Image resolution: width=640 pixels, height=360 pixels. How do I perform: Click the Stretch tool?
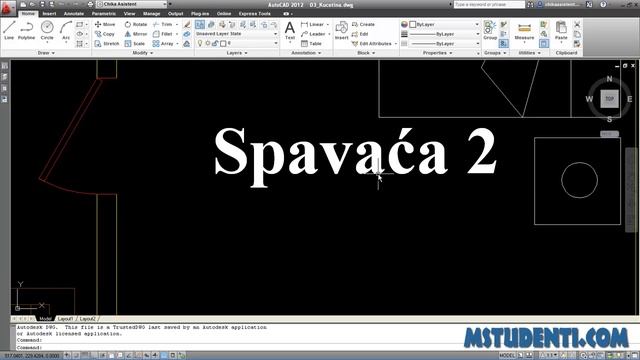tap(107, 43)
